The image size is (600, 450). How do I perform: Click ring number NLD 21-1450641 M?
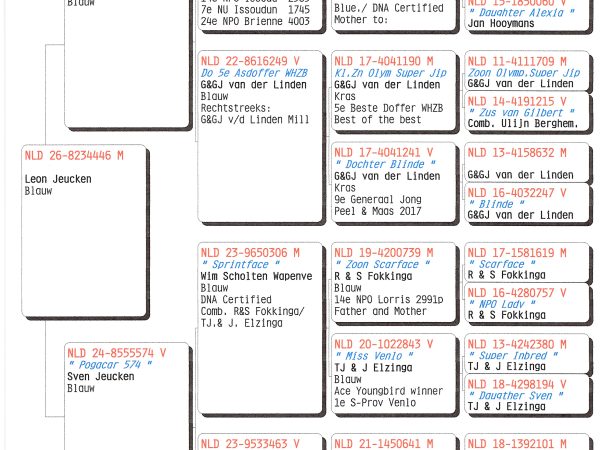(384, 444)
